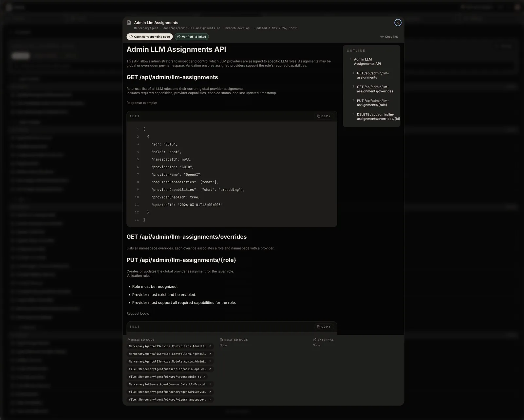Screen dimensions: 524x420
Task: Select outline entry GET /api/admin/llm-assignments
Action: [373, 75]
